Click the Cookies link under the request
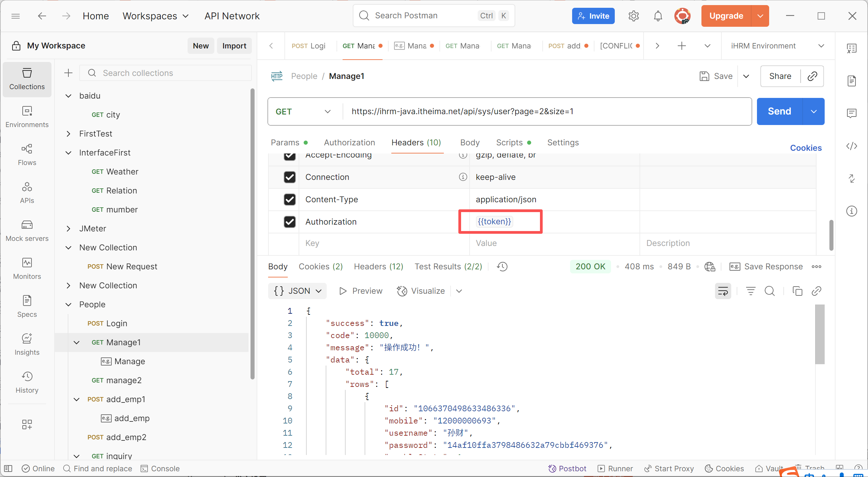 805,148
